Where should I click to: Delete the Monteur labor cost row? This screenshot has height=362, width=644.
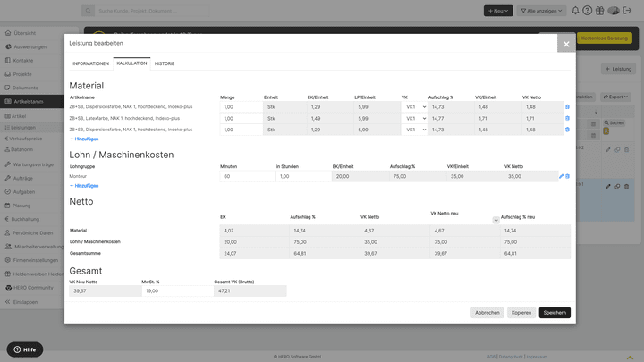pos(567,177)
